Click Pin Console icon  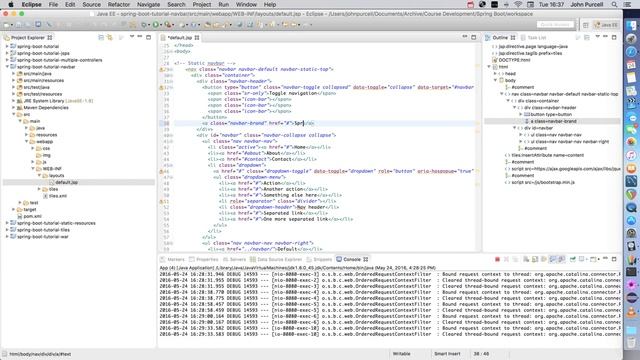(x=573, y=260)
